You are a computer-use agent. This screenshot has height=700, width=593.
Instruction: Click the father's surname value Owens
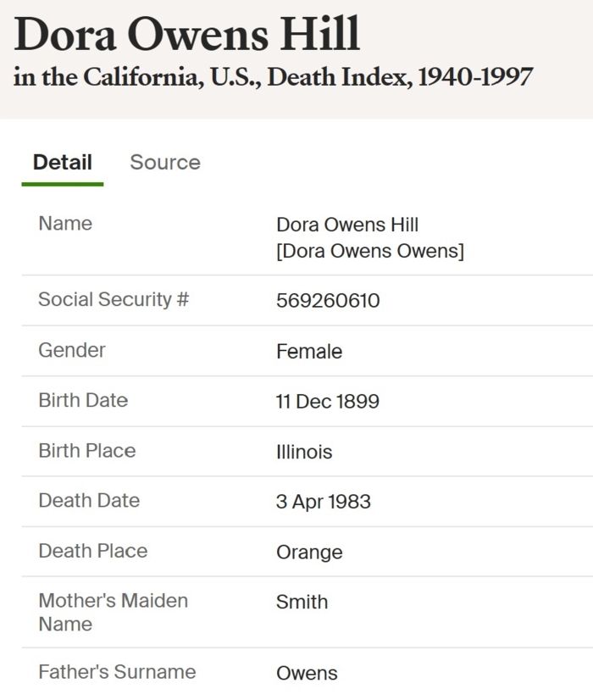[307, 674]
